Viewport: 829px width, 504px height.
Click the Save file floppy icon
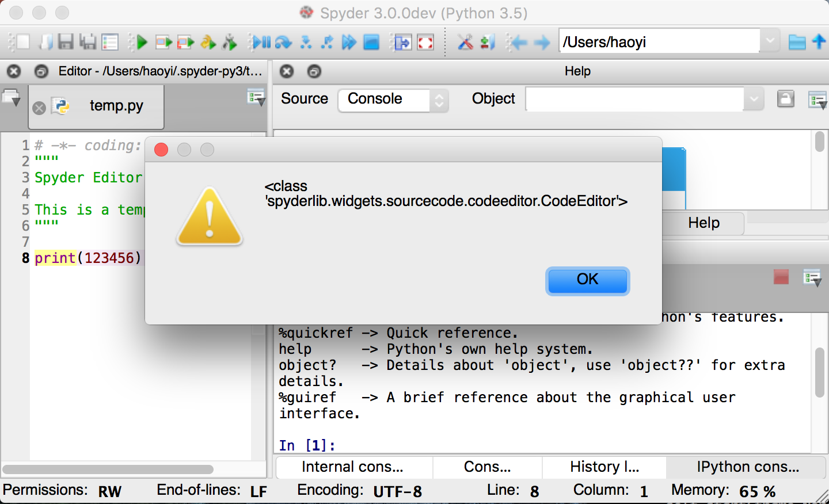(66, 42)
